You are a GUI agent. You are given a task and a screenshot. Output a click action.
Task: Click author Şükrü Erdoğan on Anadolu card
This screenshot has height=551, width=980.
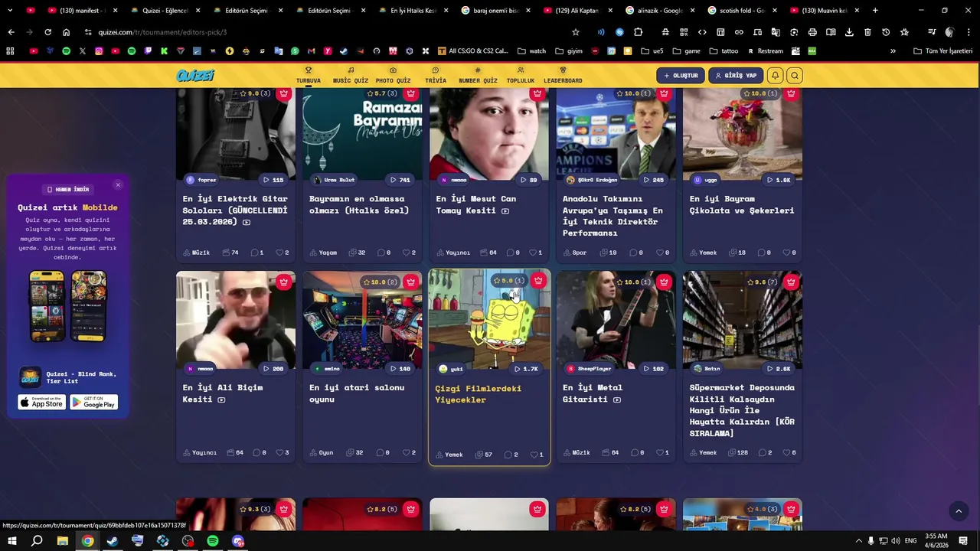(592, 180)
